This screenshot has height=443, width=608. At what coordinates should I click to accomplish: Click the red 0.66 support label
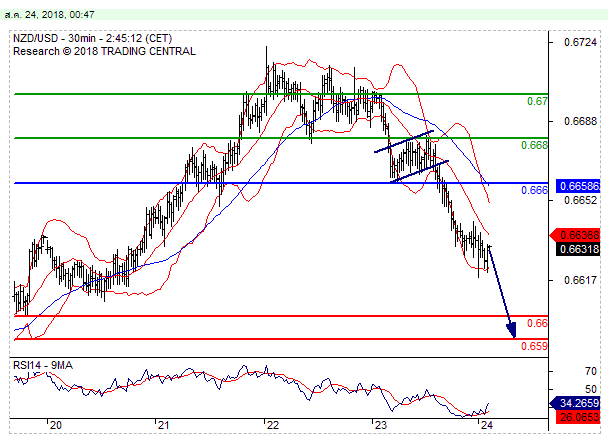pyautogui.click(x=537, y=323)
